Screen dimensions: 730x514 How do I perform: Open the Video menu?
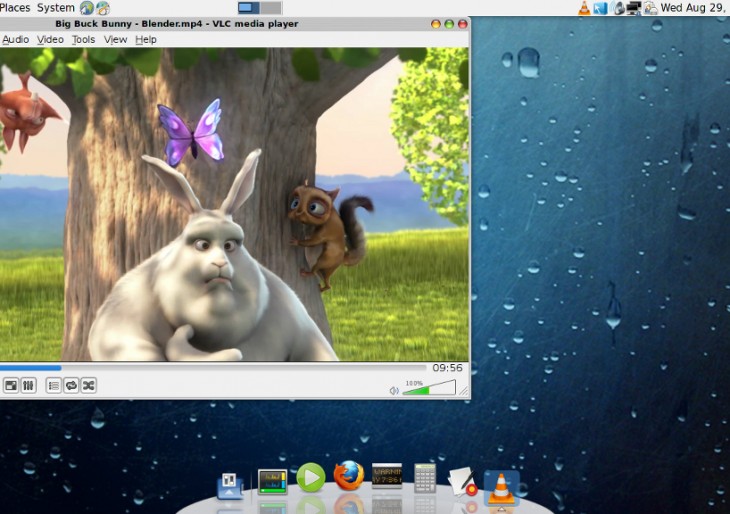click(x=50, y=40)
